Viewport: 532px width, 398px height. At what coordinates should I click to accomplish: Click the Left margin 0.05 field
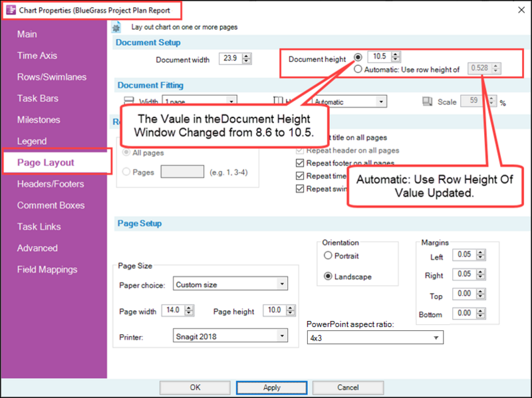click(464, 254)
